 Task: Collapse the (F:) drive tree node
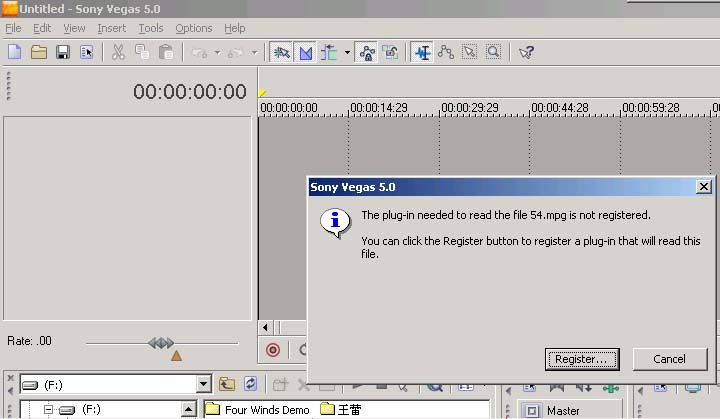click(x=48, y=409)
